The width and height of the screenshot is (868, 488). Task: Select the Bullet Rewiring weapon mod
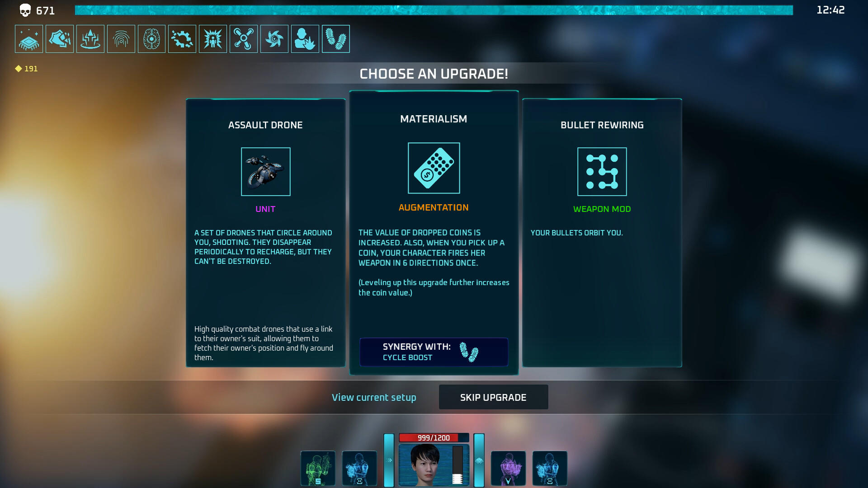(x=602, y=232)
